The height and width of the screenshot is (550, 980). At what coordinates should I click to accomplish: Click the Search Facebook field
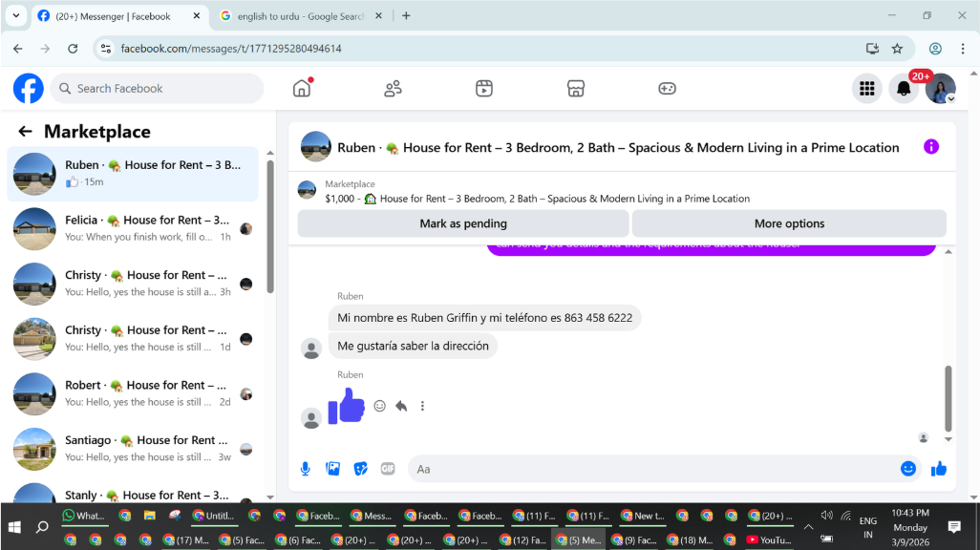click(x=157, y=89)
